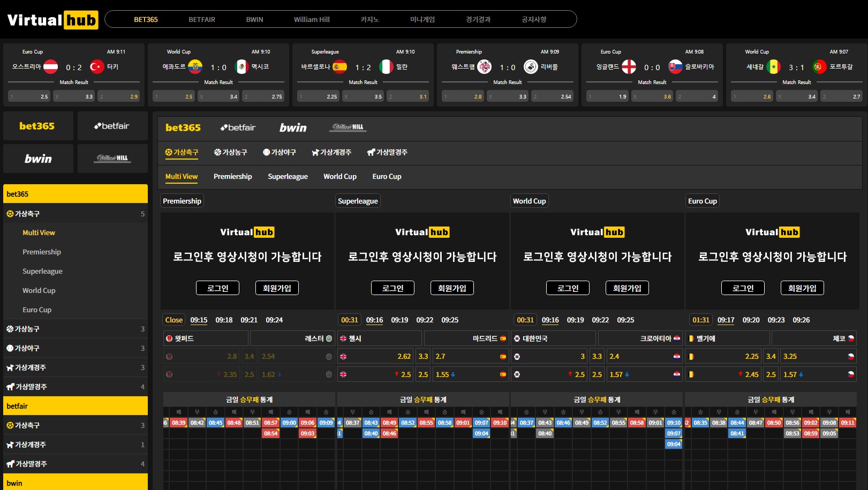Select the 09:19 time slot in the Superleague column
Viewport: 868px width, 490px height.
[399, 320]
